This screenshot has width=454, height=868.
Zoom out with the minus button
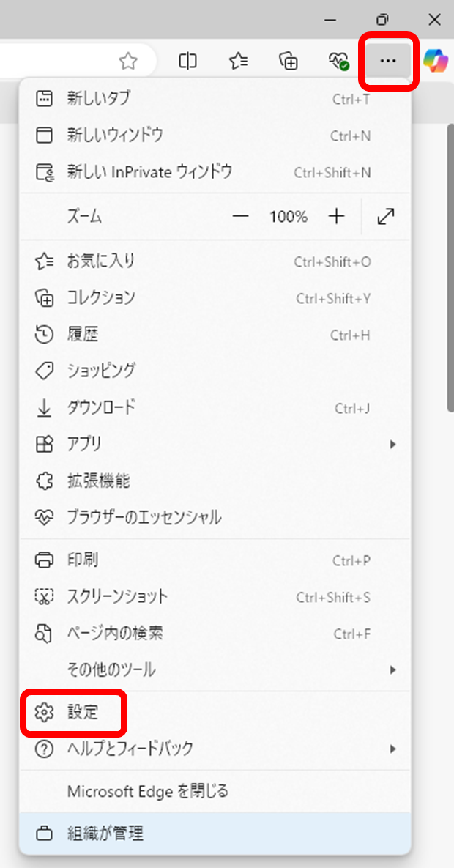240,216
